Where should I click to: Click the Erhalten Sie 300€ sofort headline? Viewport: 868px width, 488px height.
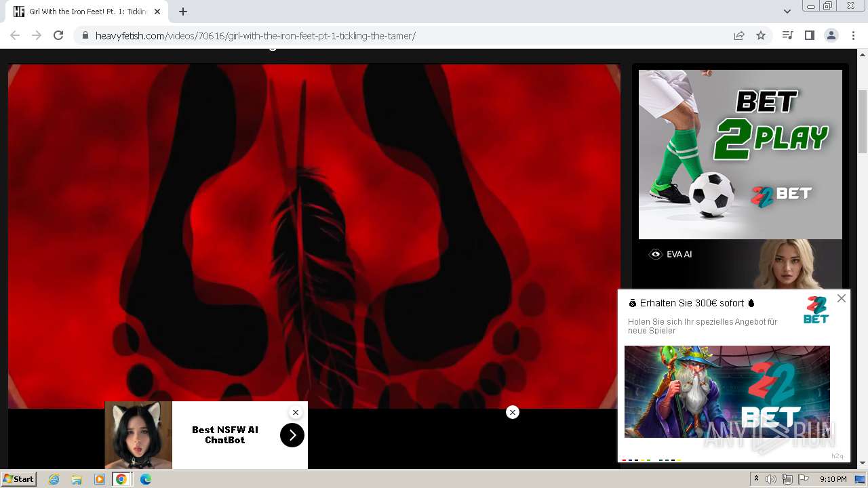(x=692, y=303)
